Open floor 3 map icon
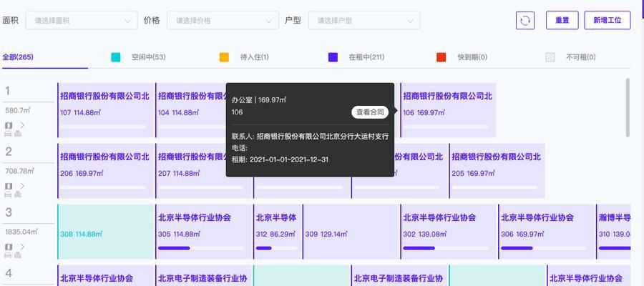Viewport: 644px width, 286px height. tap(9, 247)
